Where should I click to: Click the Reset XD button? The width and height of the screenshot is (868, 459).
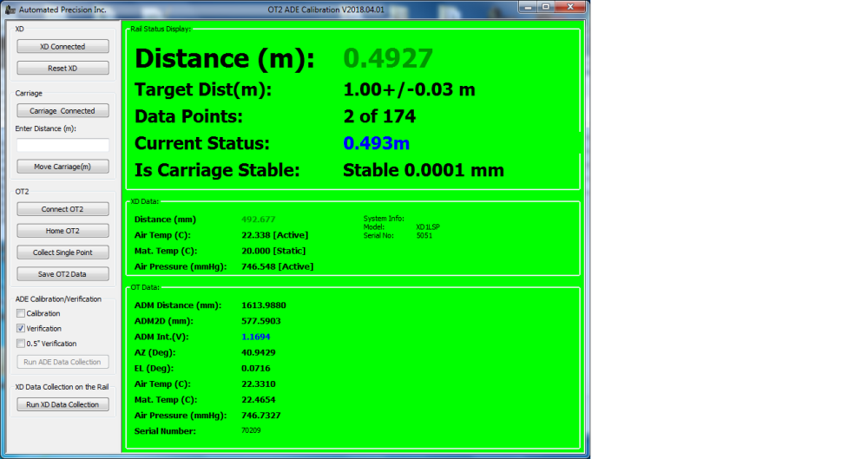pyautogui.click(x=62, y=68)
